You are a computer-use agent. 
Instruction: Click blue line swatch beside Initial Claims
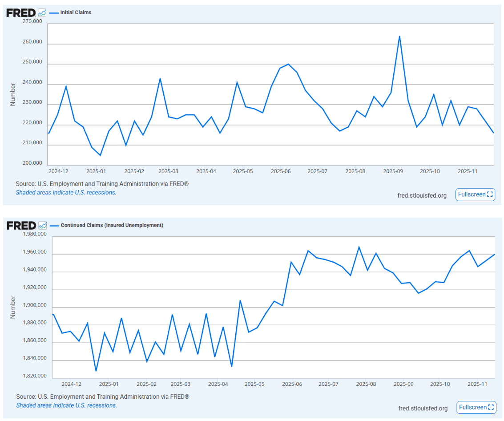click(54, 13)
